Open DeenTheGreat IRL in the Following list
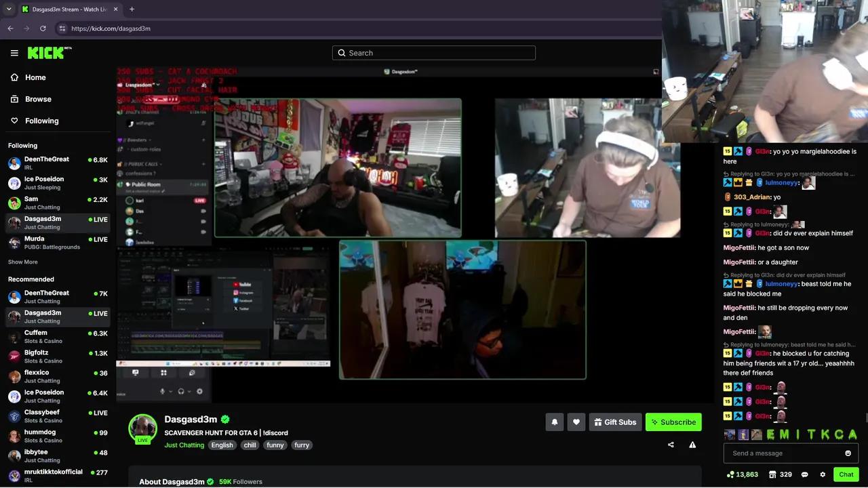This screenshot has height=488, width=868. tap(58, 163)
